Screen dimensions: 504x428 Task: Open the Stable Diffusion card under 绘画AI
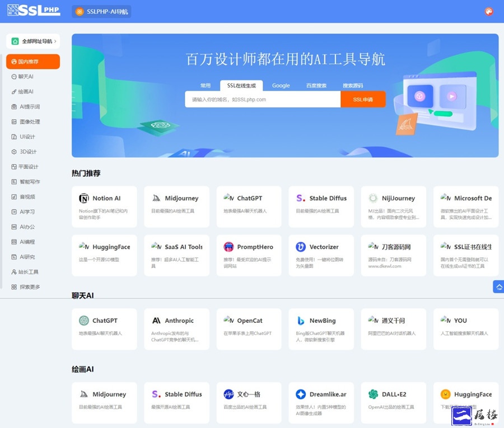176,403
